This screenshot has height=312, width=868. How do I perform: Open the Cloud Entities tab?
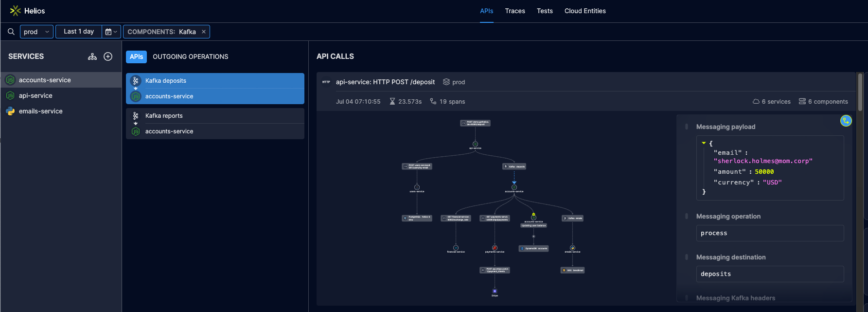(x=585, y=11)
